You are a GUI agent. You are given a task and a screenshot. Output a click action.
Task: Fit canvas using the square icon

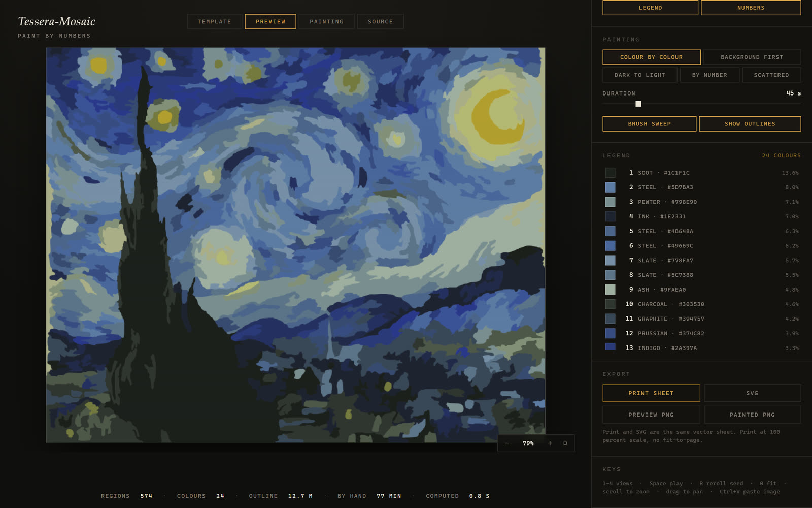[565, 443]
